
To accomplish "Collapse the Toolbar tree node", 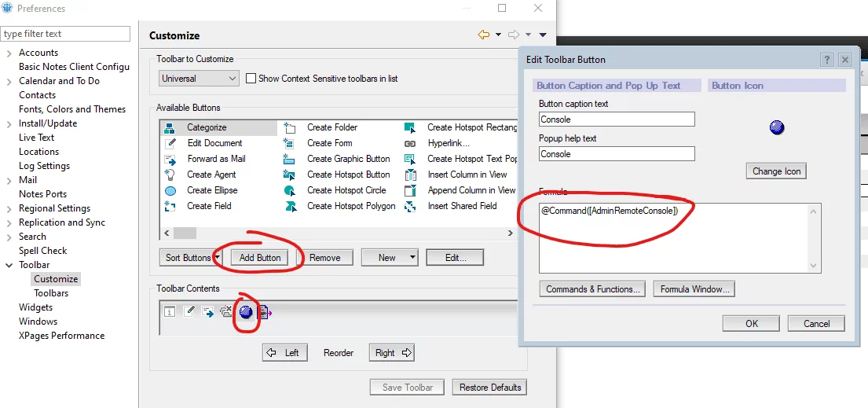I will pos(9,265).
